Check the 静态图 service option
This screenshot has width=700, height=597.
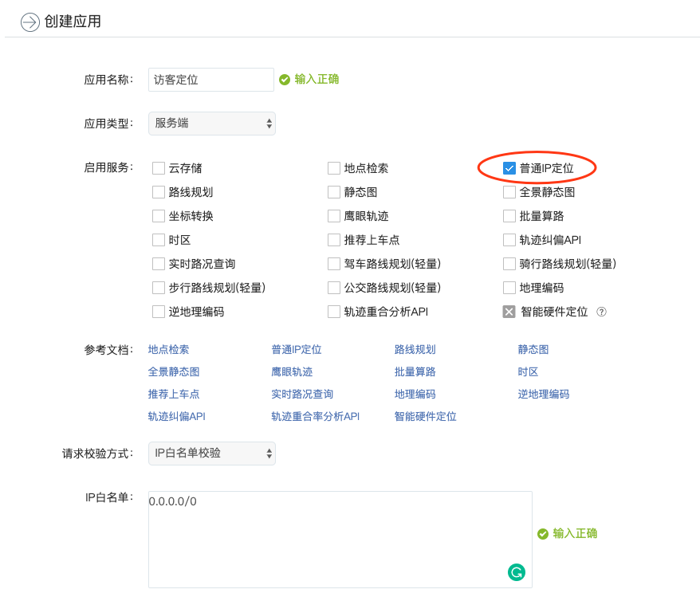pos(334,192)
